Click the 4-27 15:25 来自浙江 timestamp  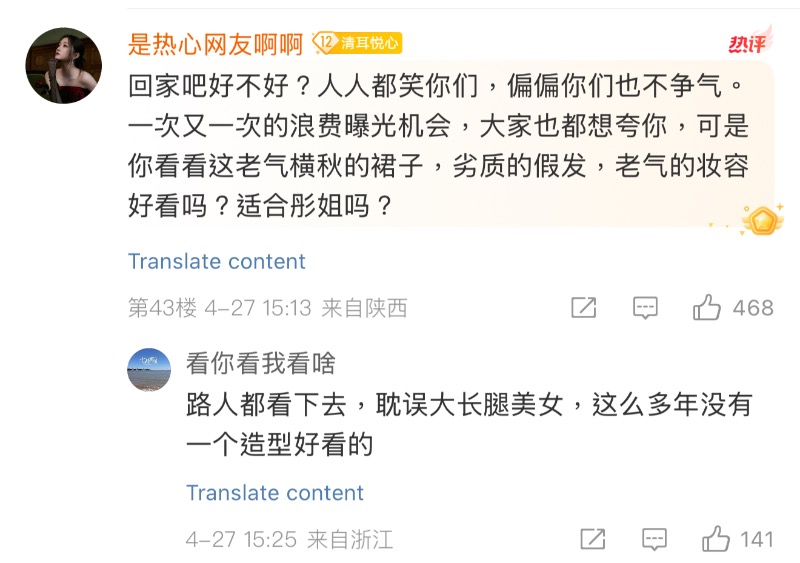click(x=289, y=539)
